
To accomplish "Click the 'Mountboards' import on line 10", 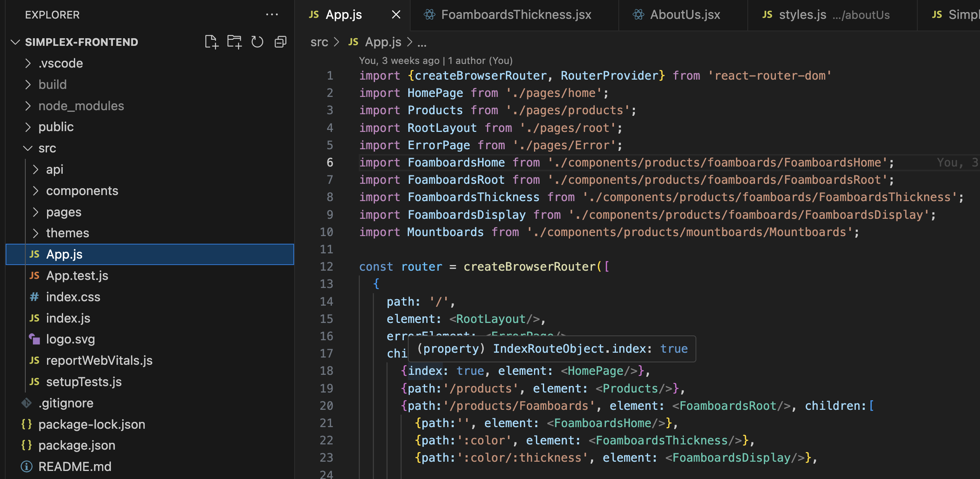I will (445, 232).
